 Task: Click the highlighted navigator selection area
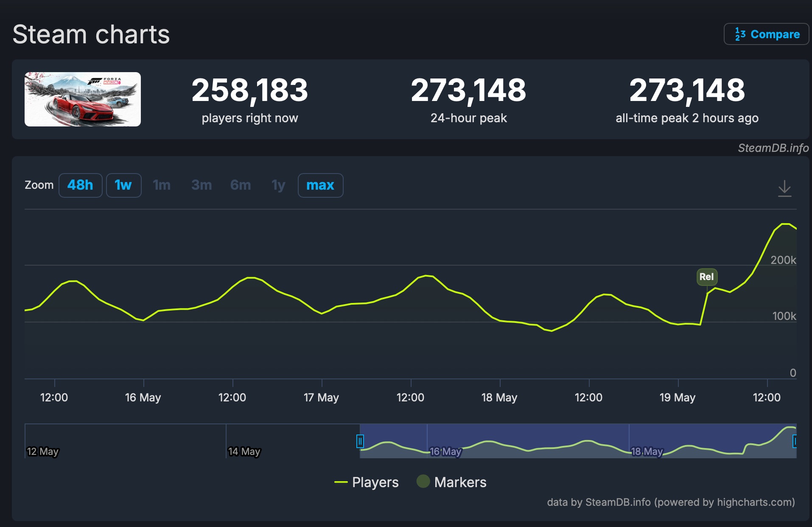[578, 441]
